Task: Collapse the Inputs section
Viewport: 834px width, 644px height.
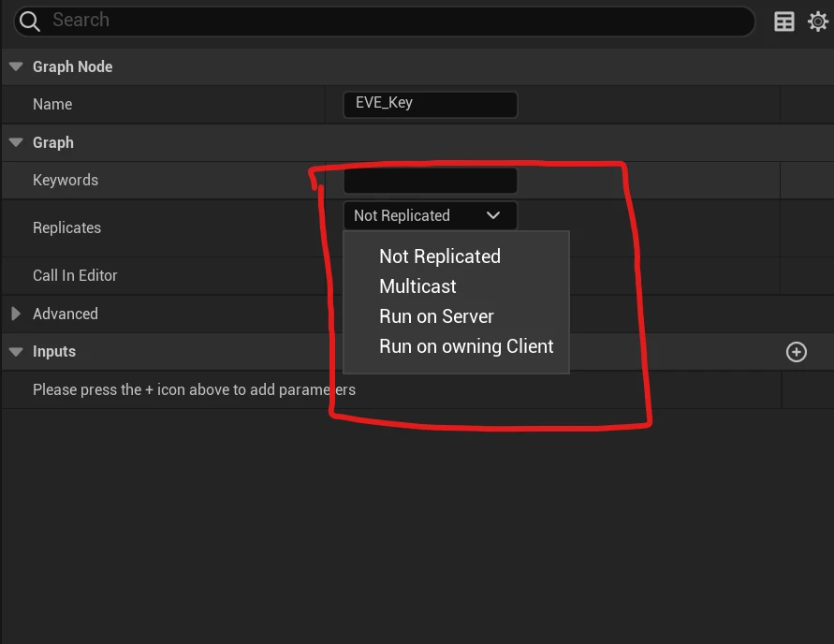Action: (16, 352)
